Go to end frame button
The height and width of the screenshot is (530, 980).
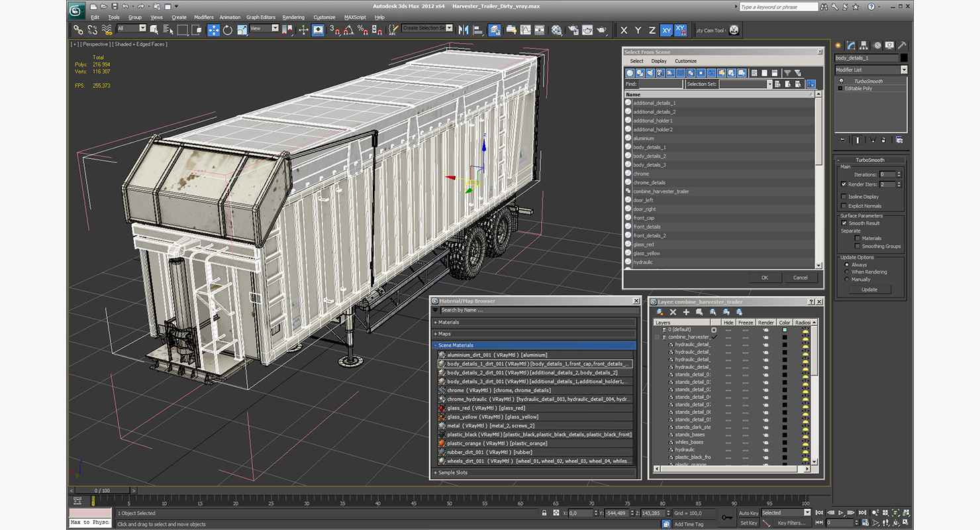tap(861, 513)
